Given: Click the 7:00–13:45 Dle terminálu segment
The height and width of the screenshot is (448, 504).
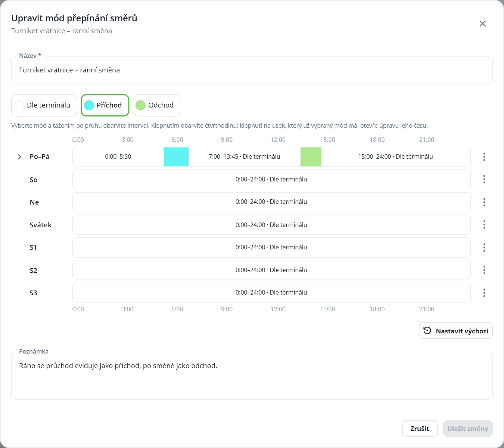Looking at the screenshot, I should tap(245, 157).
